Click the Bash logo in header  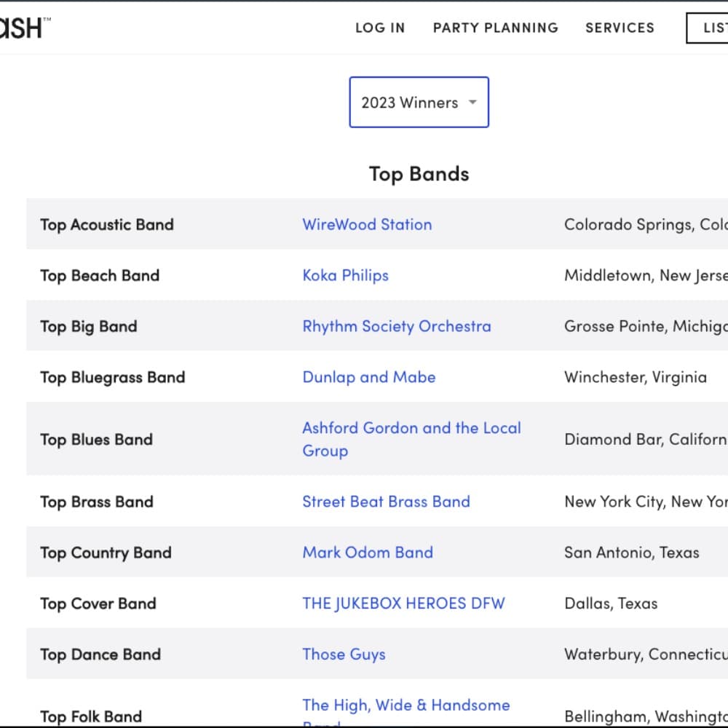(23, 28)
